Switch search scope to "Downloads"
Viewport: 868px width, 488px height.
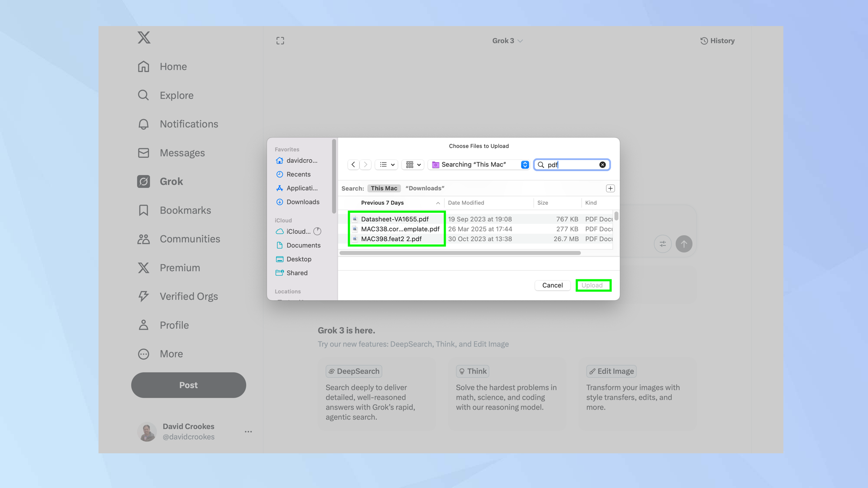pos(424,188)
